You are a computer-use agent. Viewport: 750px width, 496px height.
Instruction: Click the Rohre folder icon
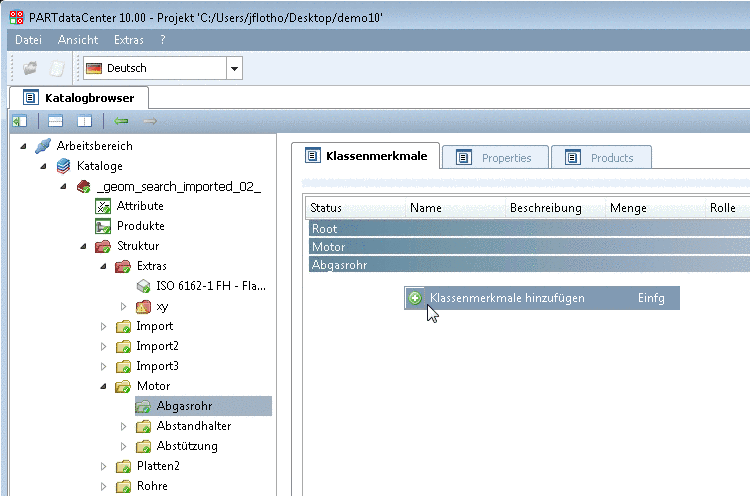(123, 486)
